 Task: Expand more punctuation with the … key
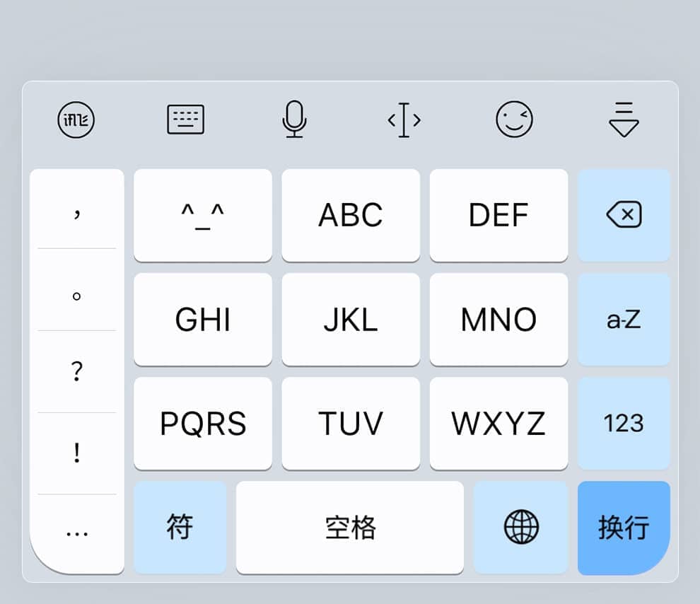(77, 533)
